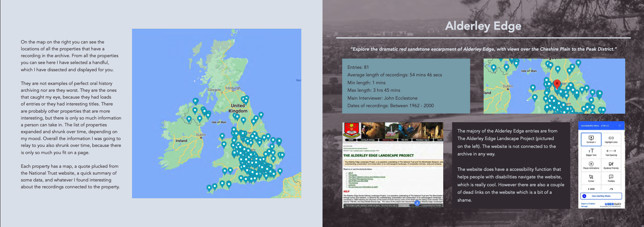Click the map pin nearest Edinburgh label
Image resolution: width=644 pixels, height=227 pixels.
(x=244, y=99)
